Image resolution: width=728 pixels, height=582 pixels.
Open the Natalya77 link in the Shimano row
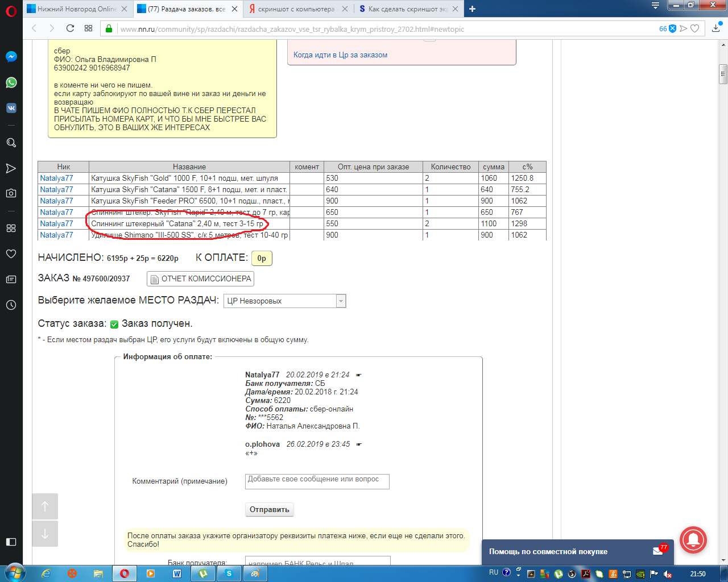(56, 235)
